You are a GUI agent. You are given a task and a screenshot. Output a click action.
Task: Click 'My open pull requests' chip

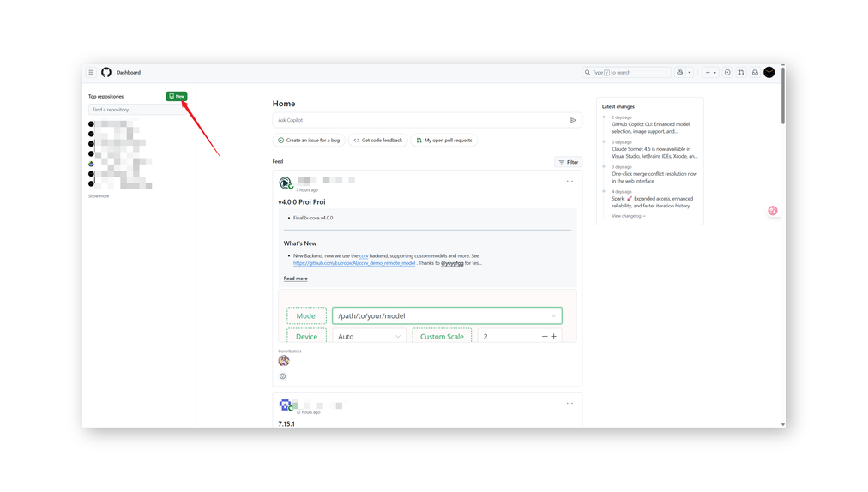pyautogui.click(x=444, y=141)
